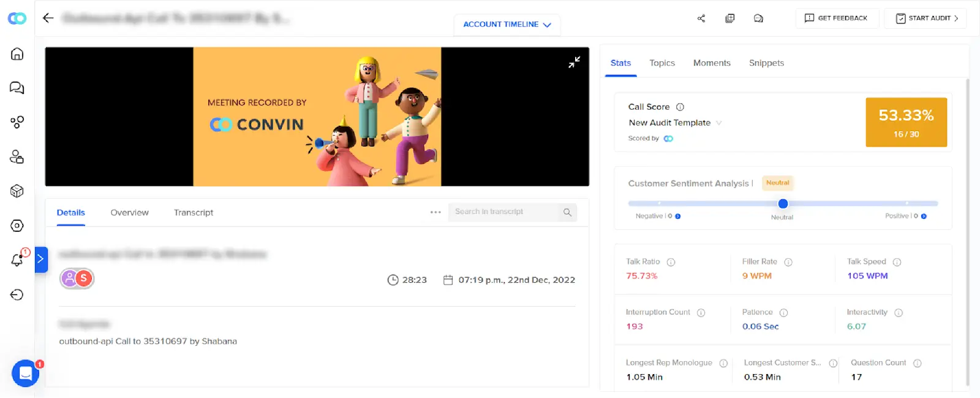Click the Talk Speed info icon
980x398 pixels.
[897, 262]
